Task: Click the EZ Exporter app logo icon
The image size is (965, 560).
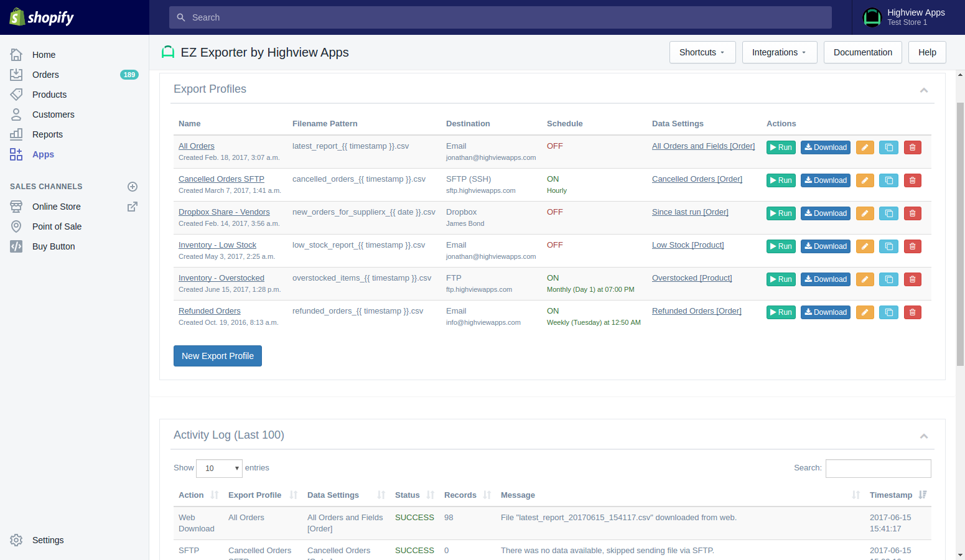Action: [x=168, y=52]
